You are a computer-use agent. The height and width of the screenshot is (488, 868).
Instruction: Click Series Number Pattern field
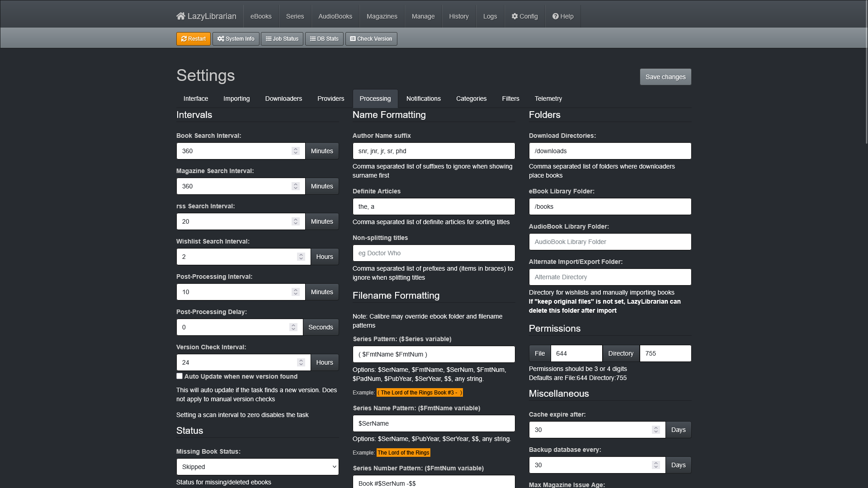pos(434,482)
